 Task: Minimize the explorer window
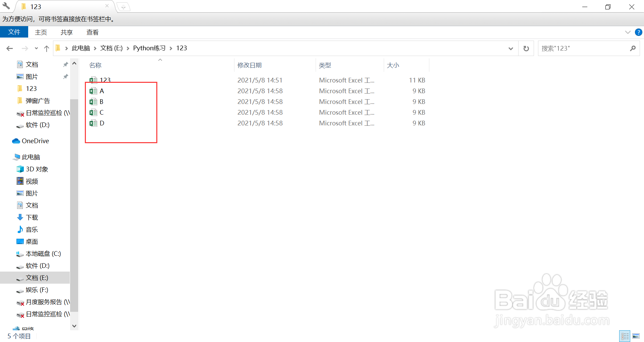(585, 7)
